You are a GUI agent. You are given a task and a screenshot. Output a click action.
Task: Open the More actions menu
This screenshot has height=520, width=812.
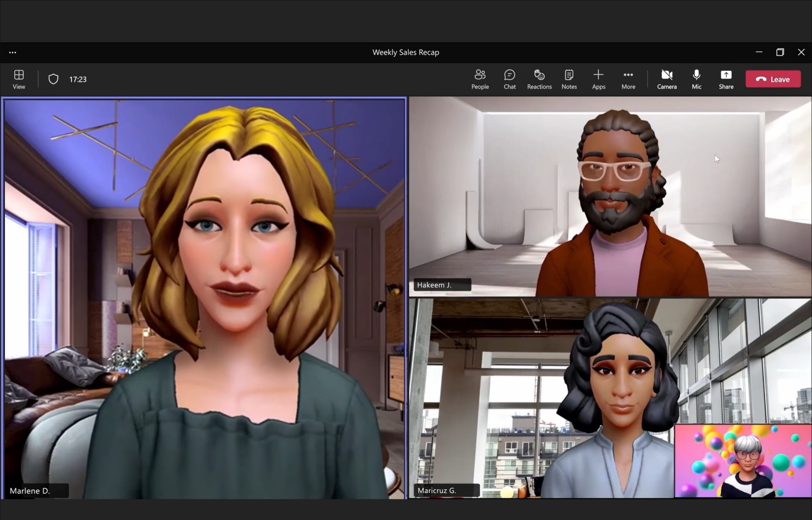(x=628, y=79)
